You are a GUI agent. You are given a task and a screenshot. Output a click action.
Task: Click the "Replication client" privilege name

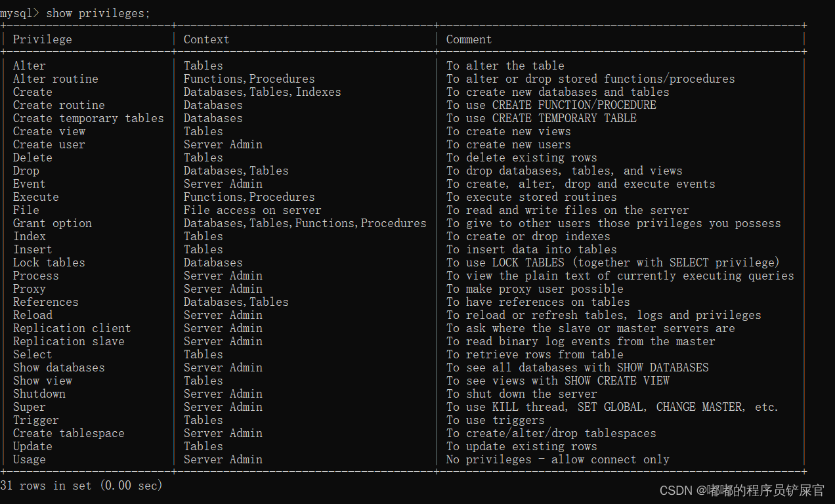72,328
